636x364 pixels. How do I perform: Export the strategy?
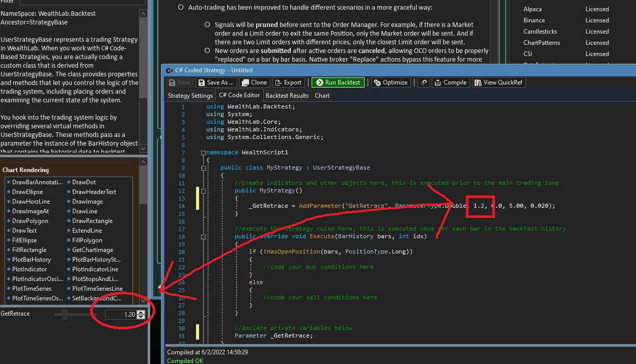click(289, 82)
